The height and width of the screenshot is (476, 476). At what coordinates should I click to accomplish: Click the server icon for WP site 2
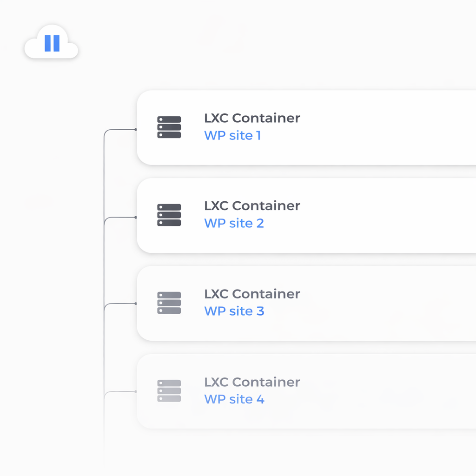click(x=169, y=215)
